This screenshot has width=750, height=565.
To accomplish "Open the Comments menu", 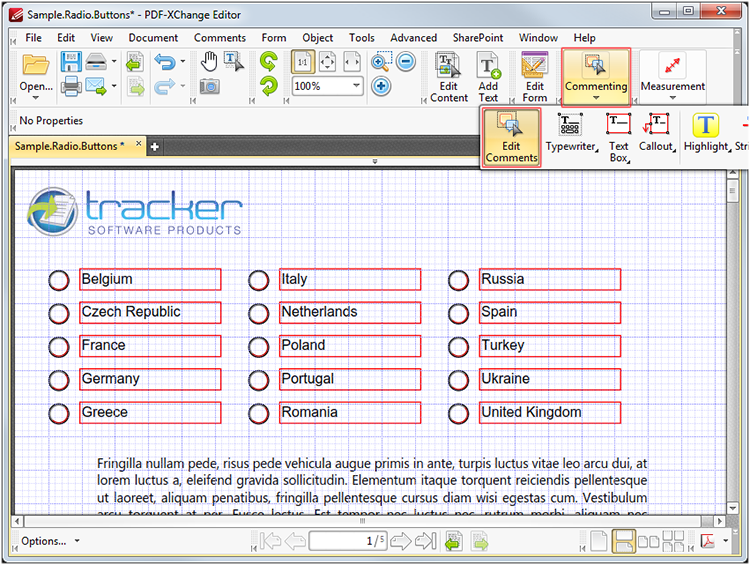I will click(x=220, y=38).
